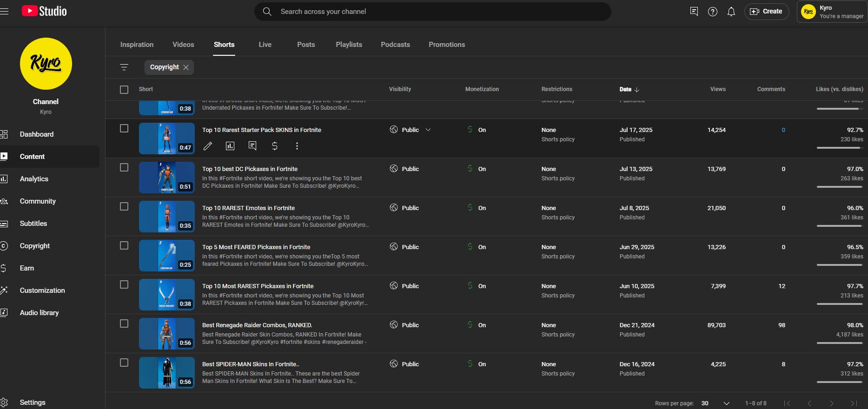Screen dimensions: 868x409
Task: Switch to the Inspiration tab
Action: tap(137, 45)
